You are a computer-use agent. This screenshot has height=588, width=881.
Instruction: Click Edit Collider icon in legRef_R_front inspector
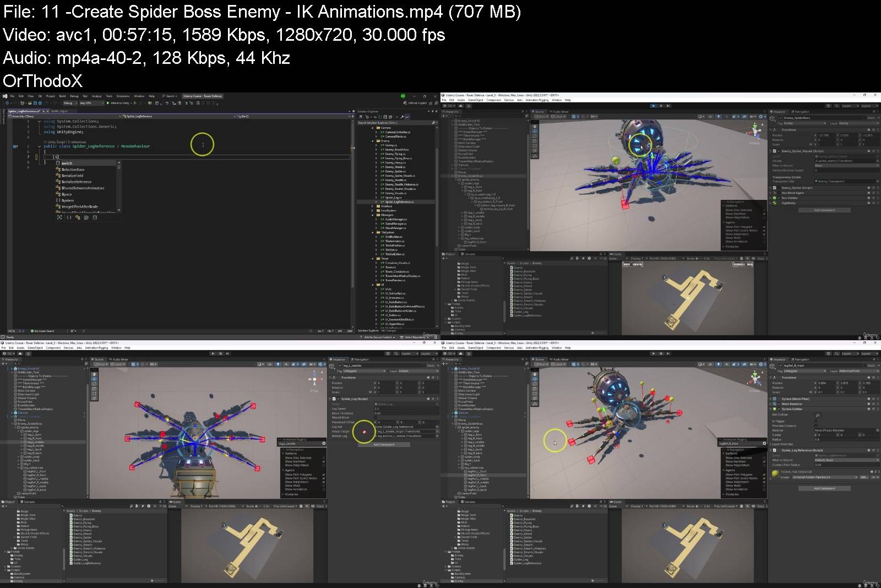[x=817, y=415]
